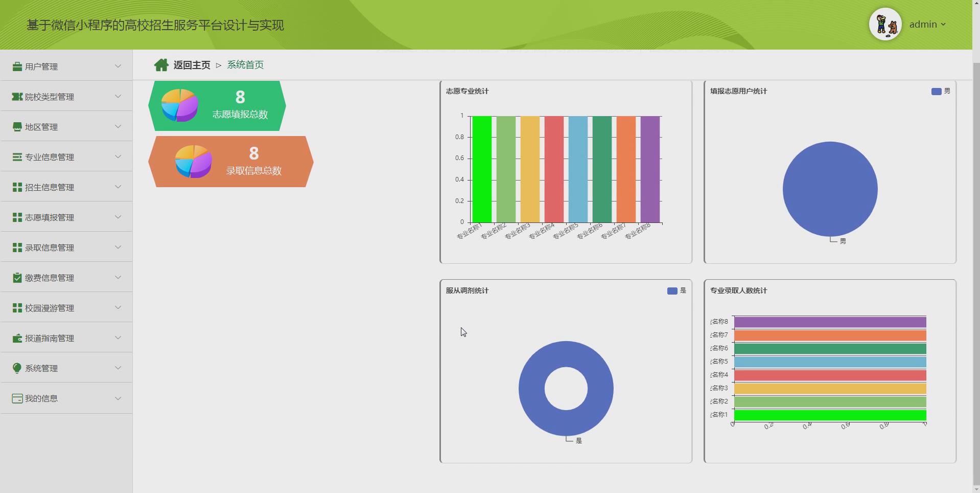Expand the 录取信息管理 chevron

tap(118, 247)
